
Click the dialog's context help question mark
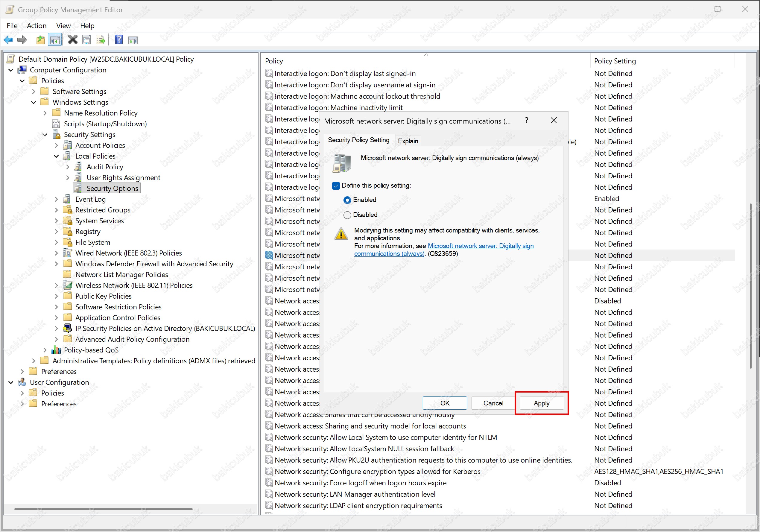(526, 121)
